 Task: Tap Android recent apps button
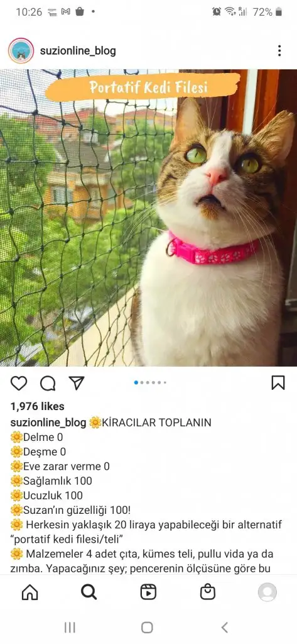[x=70, y=627]
